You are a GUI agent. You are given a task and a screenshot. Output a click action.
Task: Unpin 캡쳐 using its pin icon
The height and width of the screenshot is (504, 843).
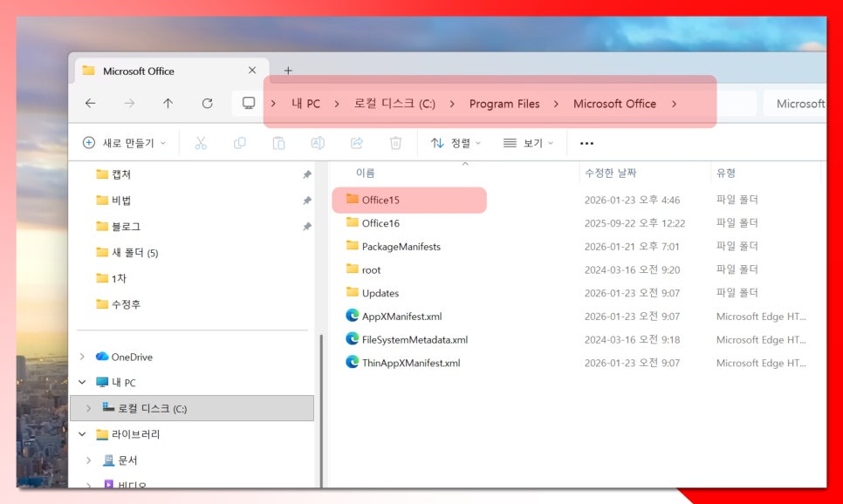307,174
